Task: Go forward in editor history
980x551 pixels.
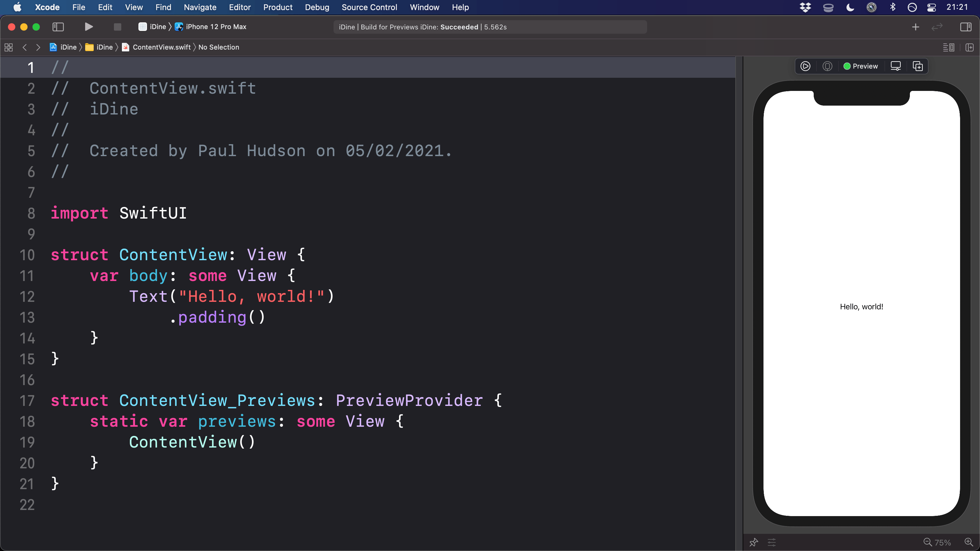Action: click(38, 47)
